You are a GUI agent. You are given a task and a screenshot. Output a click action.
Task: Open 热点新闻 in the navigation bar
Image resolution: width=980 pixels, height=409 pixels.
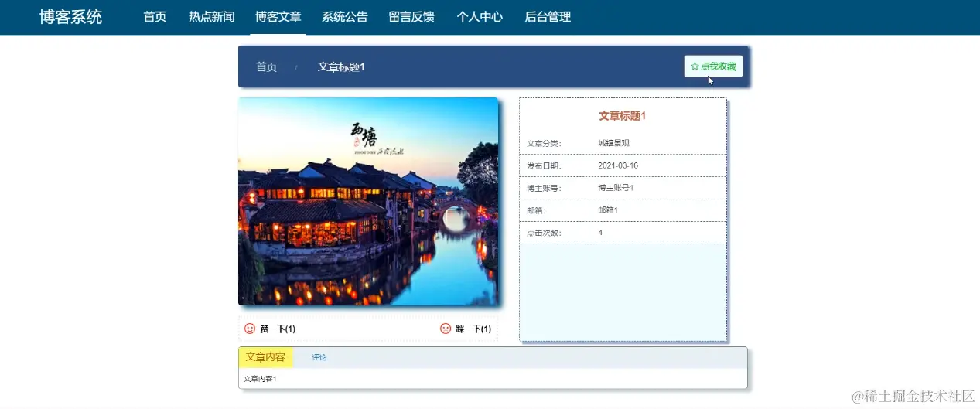pos(211,17)
